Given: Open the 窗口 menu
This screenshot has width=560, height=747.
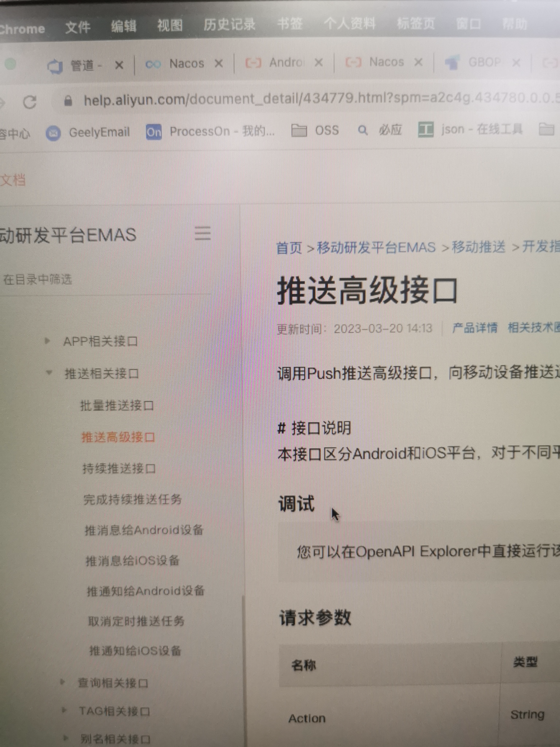Looking at the screenshot, I should click(x=468, y=24).
